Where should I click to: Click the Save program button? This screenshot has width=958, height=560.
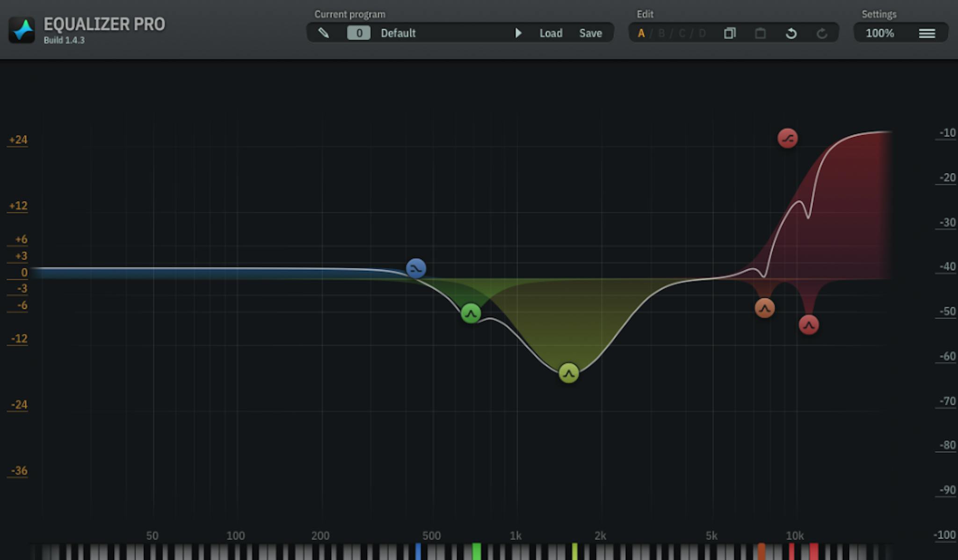[x=590, y=33]
